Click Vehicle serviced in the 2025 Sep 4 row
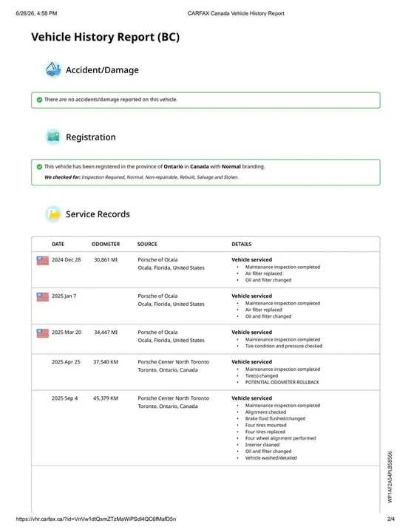This screenshot has width=411, height=532. click(252, 398)
